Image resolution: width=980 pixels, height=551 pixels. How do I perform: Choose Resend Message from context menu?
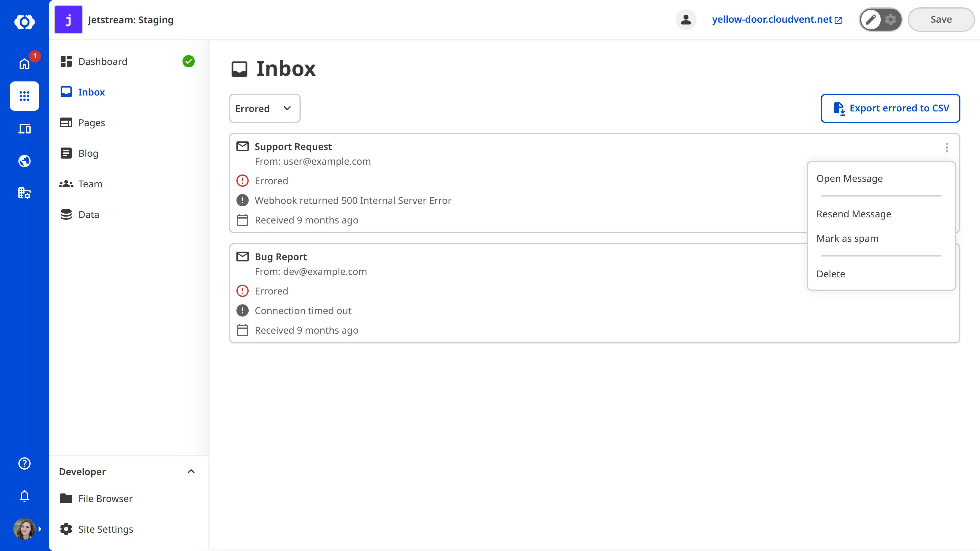click(881, 214)
